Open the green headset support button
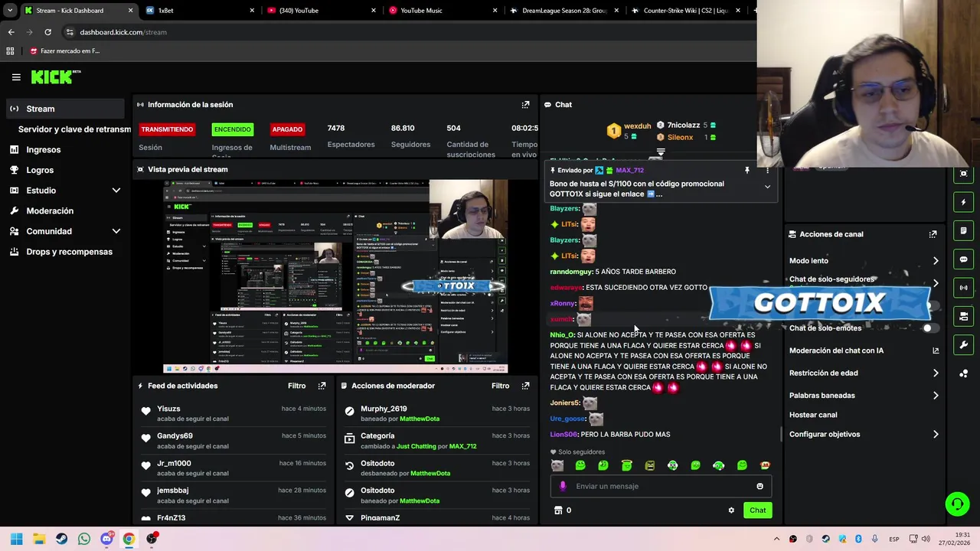The width and height of the screenshot is (980, 551). [957, 504]
